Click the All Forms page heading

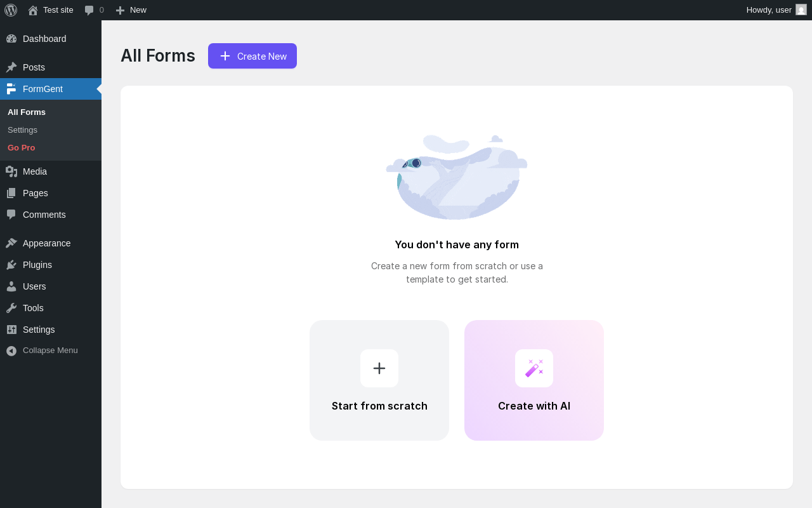(x=158, y=56)
